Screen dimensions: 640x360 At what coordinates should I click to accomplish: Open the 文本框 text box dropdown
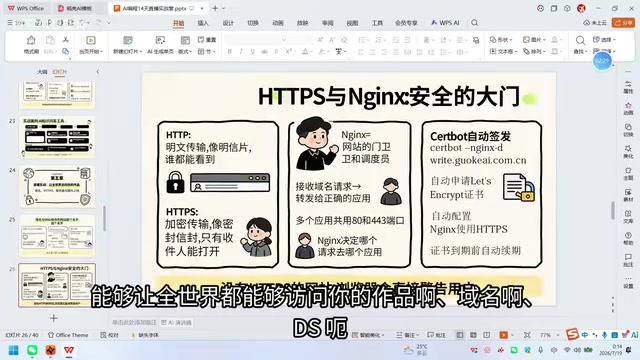click(503, 51)
